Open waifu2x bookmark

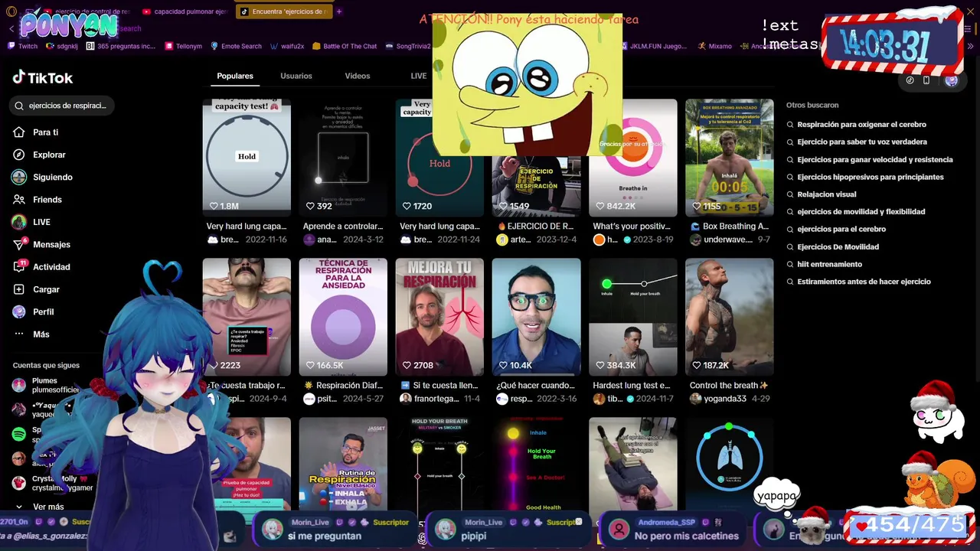(287, 46)
